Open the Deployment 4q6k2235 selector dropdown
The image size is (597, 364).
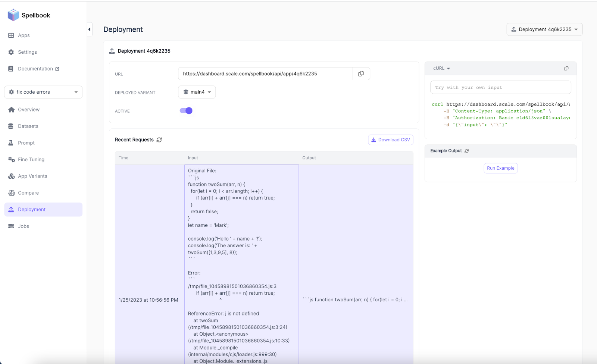coord(544,29)
